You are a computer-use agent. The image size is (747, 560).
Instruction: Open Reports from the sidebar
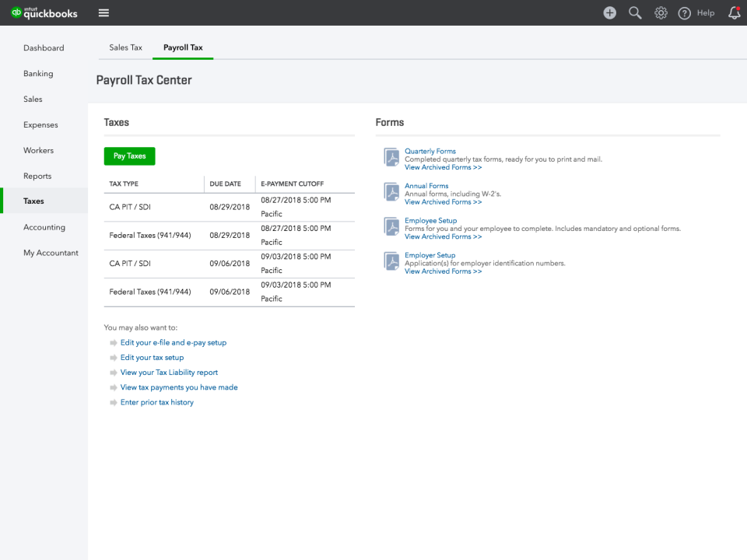click(x=37, y=176)
